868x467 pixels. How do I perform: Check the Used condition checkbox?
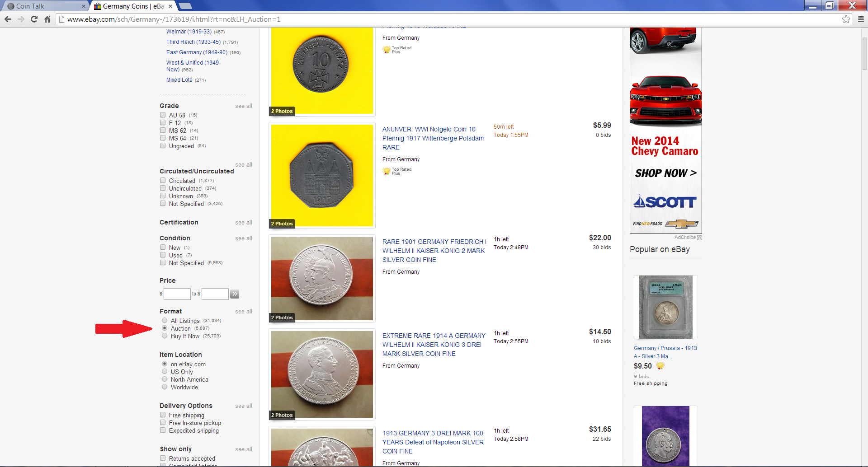coord(163,255)
